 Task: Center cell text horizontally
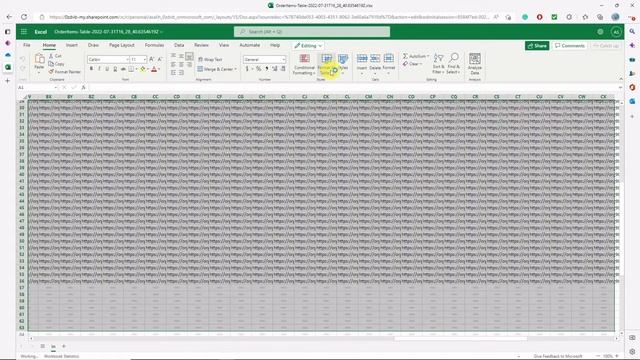point(181,64)
